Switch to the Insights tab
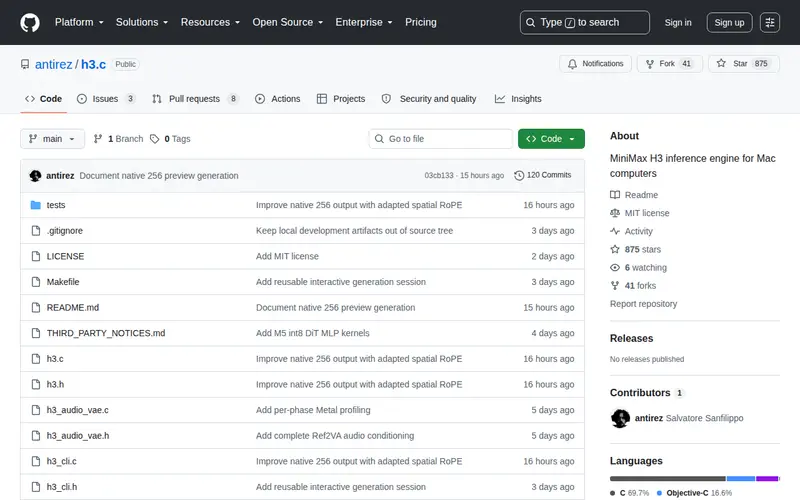This screenshot has width=800, height=500. (518, 99)
